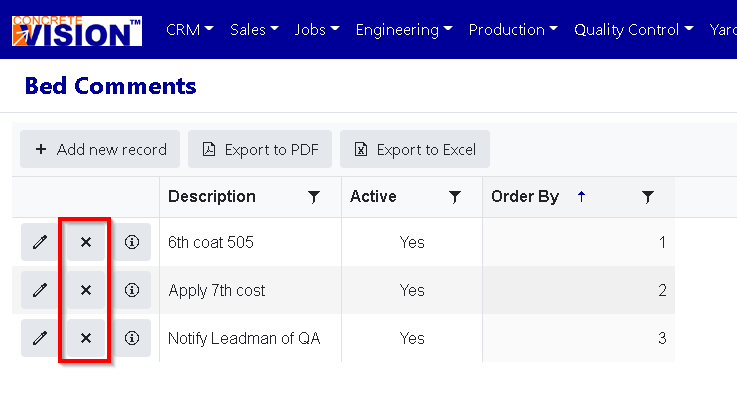Open the Description column filter
Image resolution: width=737 pixels, height=415 pixels.
pos(314,197)
